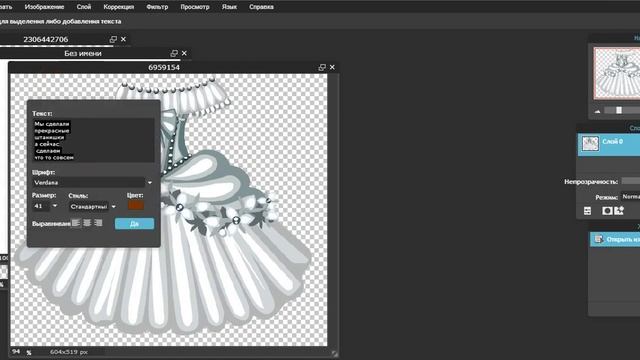Open the Язык menu
Image resolution: width=640 pixels, height=360 pixels.
[x=229, y=7]
